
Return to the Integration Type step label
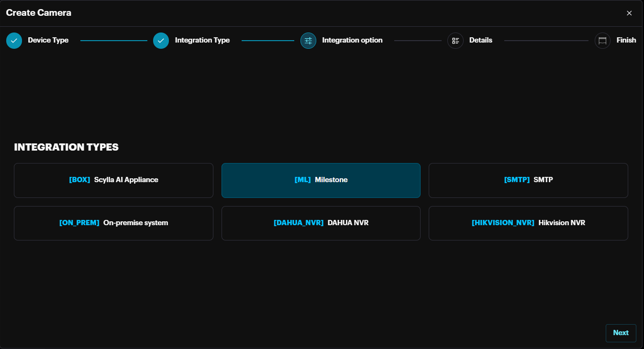[202, 41]
